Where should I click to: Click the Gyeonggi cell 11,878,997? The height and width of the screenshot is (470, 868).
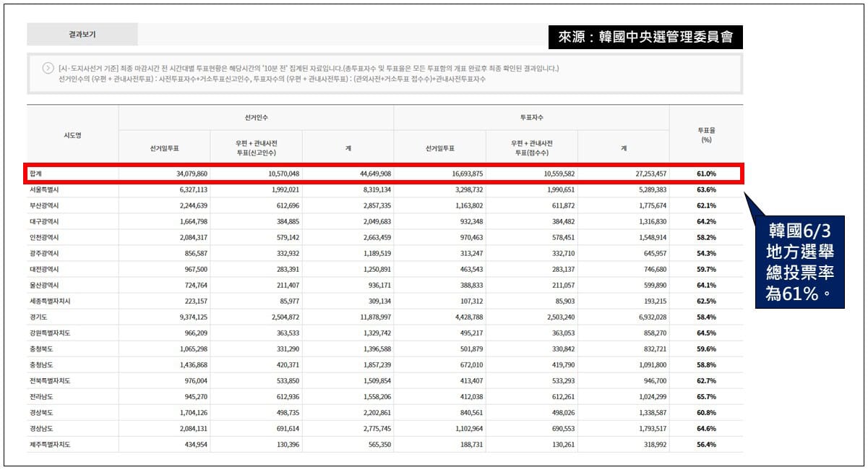point(375,317)
